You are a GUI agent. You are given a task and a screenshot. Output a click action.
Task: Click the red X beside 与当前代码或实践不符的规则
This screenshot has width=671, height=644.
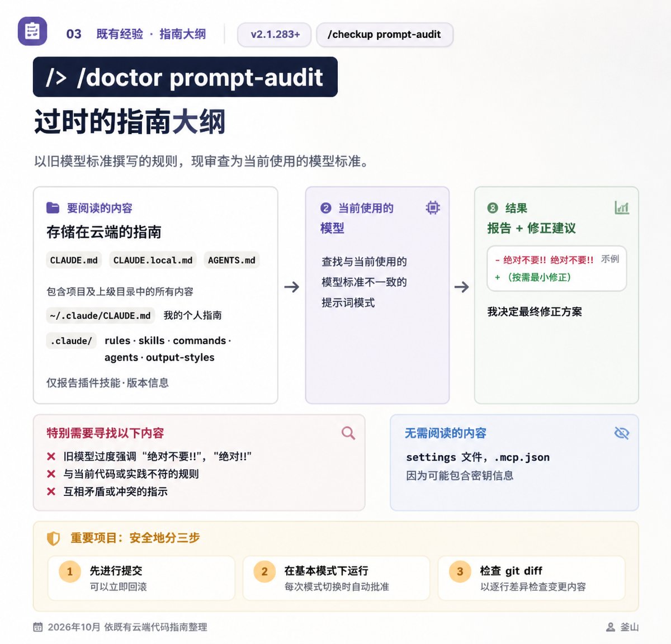point(51,474)
